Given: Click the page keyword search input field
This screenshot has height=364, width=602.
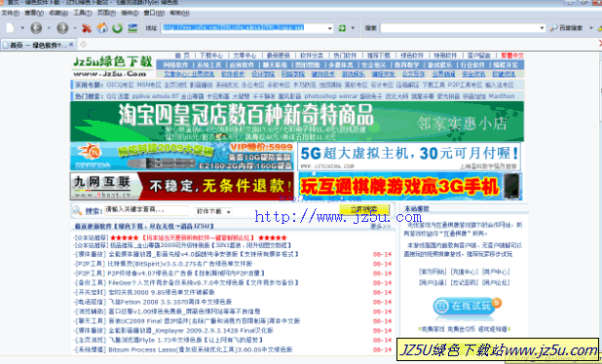Looking at the screenshot, I should (x=146, y=210).
